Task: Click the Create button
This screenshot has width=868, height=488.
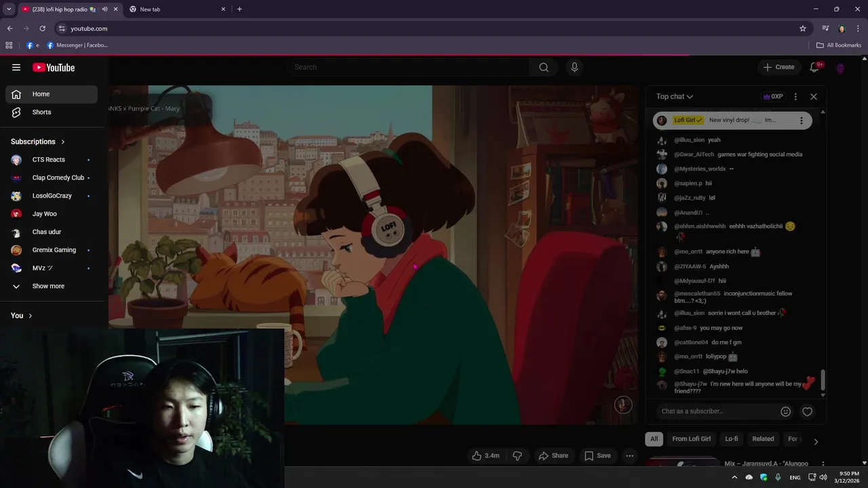Action: pos(778,67)
